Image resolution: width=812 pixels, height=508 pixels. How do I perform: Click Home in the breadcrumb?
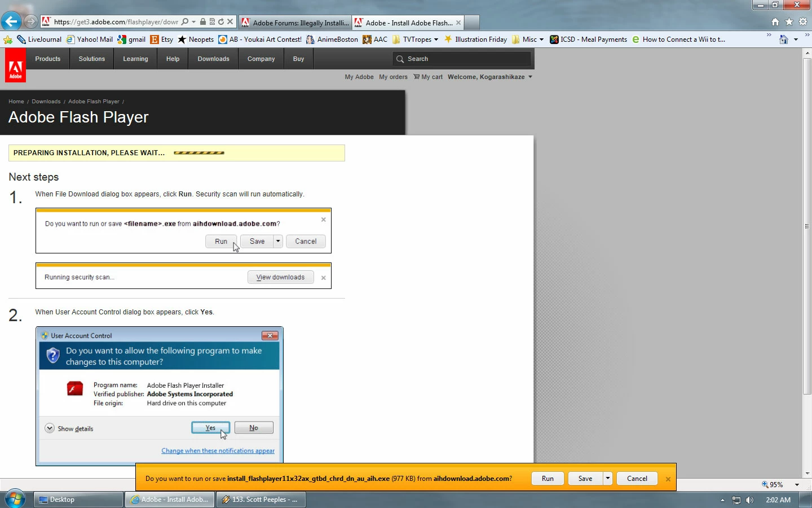pos(16,102)
